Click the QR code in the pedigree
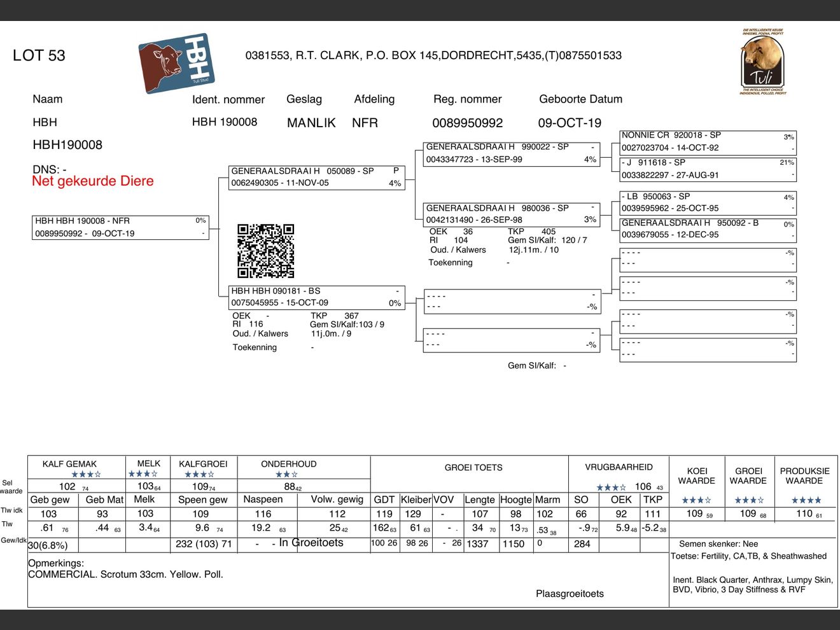This screenshot has width=840, height=630. click(266, 251)
